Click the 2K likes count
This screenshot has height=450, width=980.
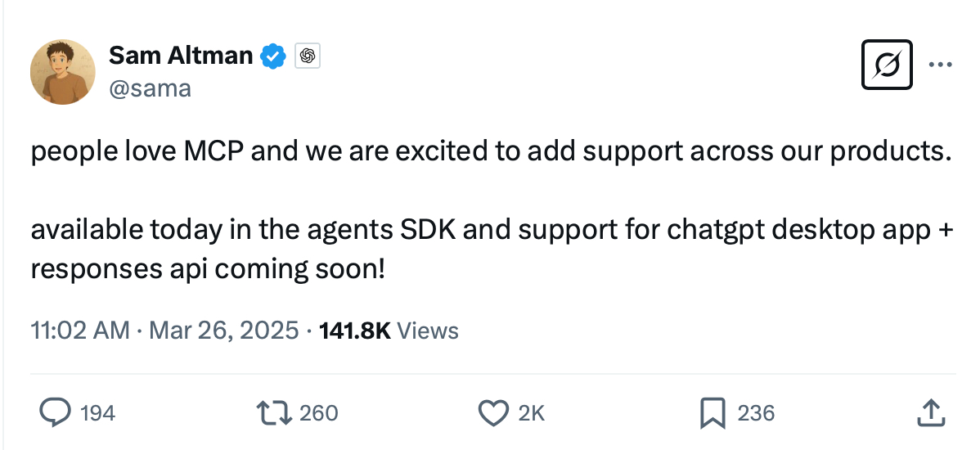click(x=532, y=413)
